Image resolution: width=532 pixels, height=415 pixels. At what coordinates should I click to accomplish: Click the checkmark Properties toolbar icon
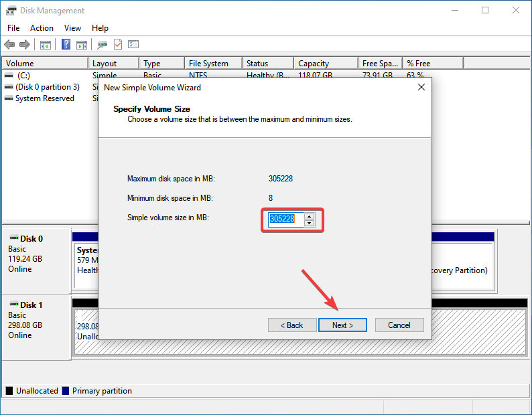(x=118, y=44)
